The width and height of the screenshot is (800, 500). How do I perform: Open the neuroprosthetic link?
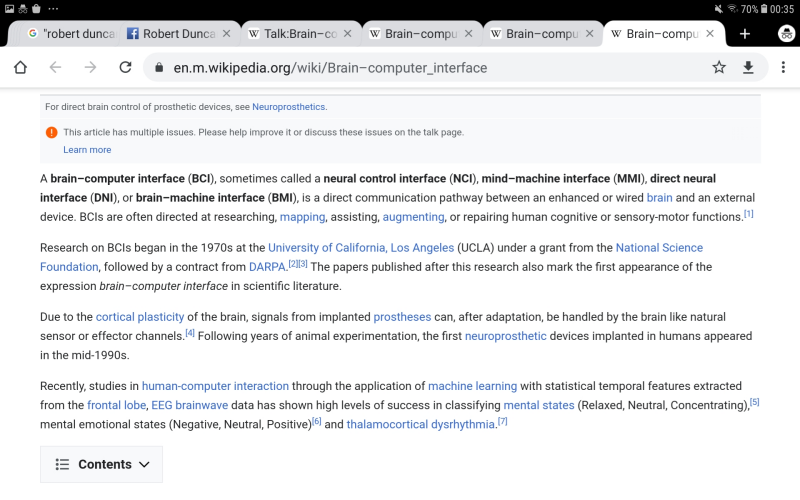[505, 336]
